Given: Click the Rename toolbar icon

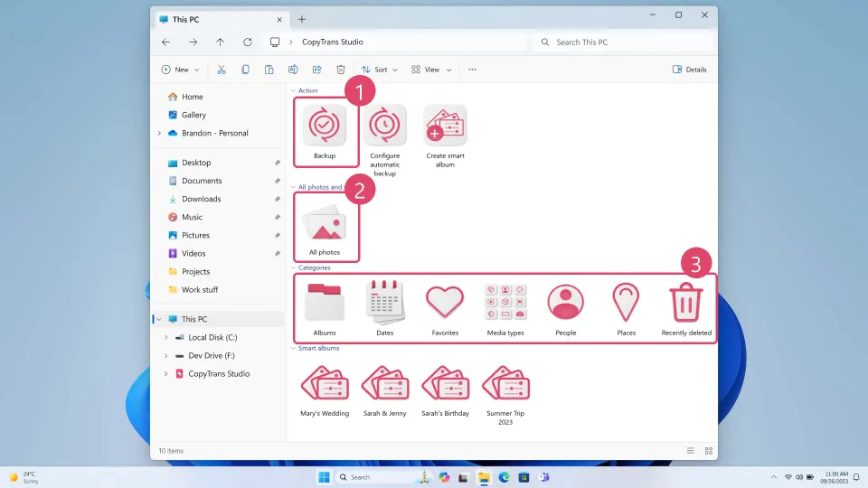Looking at the screenshot, I should (293, 70).
